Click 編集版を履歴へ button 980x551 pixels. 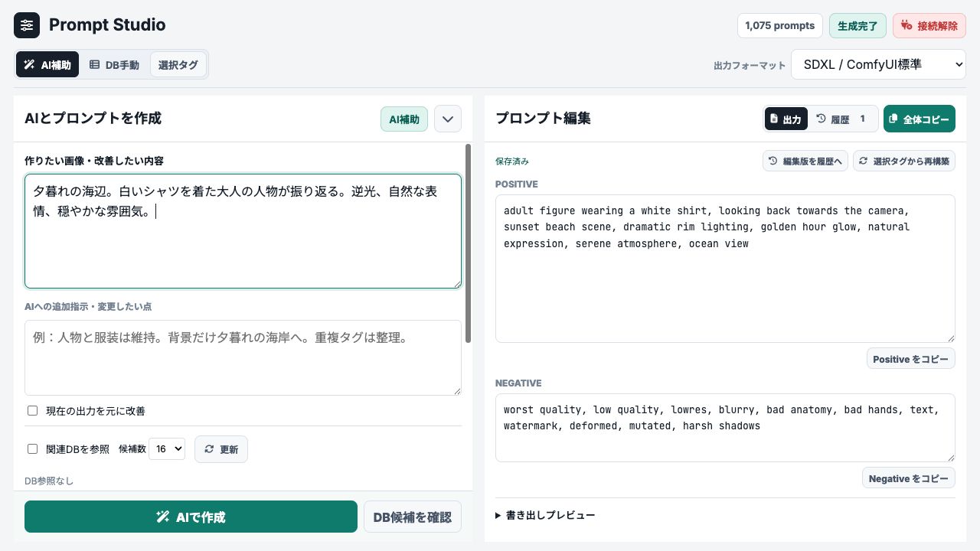[805, 161]
